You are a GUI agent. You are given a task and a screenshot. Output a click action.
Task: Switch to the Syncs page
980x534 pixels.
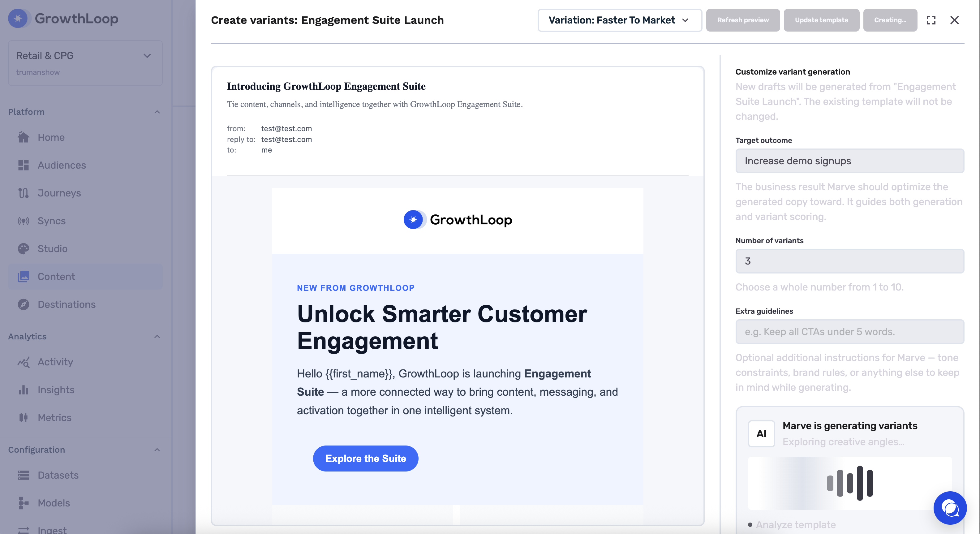[x=85, y=221]
